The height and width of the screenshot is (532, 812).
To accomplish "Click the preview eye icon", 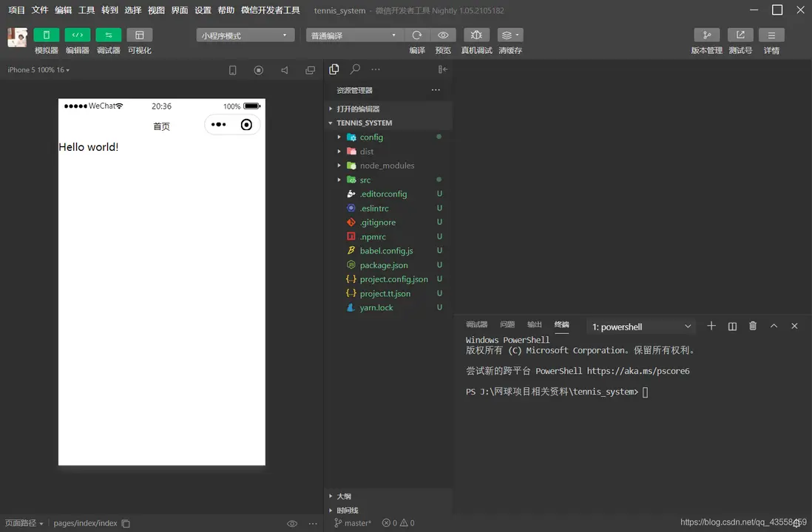I will (x=443, y=35).
